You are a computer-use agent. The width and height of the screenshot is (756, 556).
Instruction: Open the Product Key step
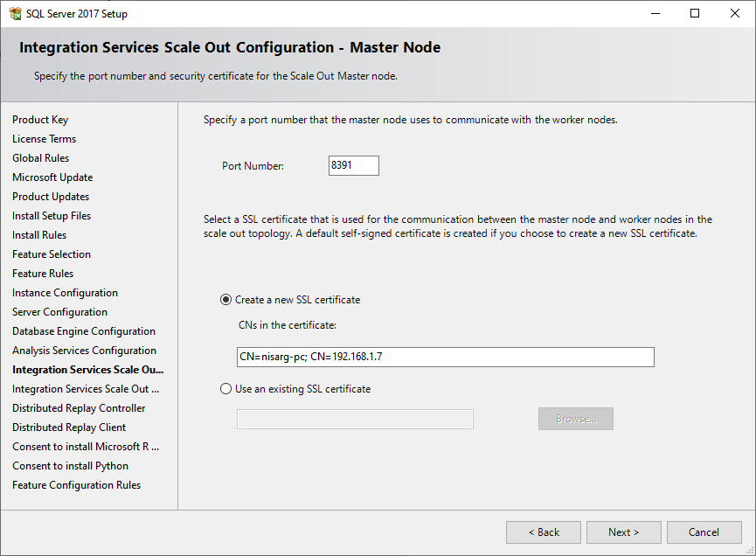click(40, 120)
